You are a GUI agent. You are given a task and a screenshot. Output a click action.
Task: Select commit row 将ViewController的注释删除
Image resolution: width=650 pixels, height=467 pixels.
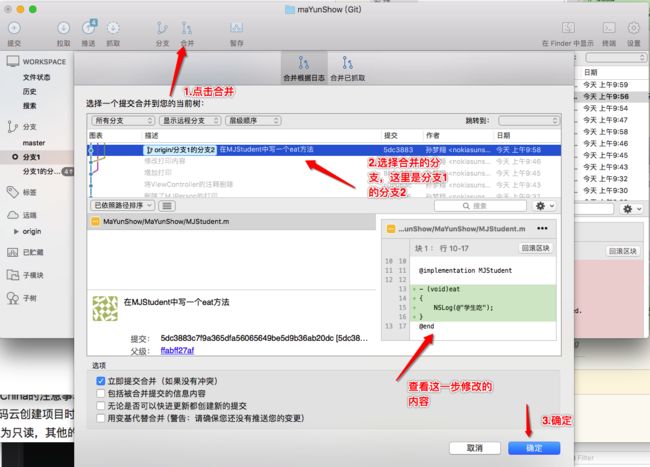tap(324, 184)
